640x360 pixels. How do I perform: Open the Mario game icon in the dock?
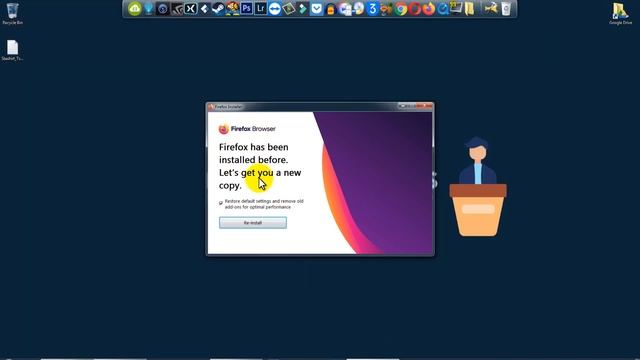[232, 9]
